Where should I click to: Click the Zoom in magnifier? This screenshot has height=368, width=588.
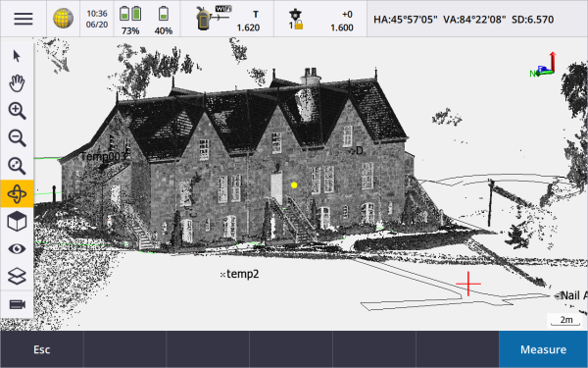coord(17,111)
